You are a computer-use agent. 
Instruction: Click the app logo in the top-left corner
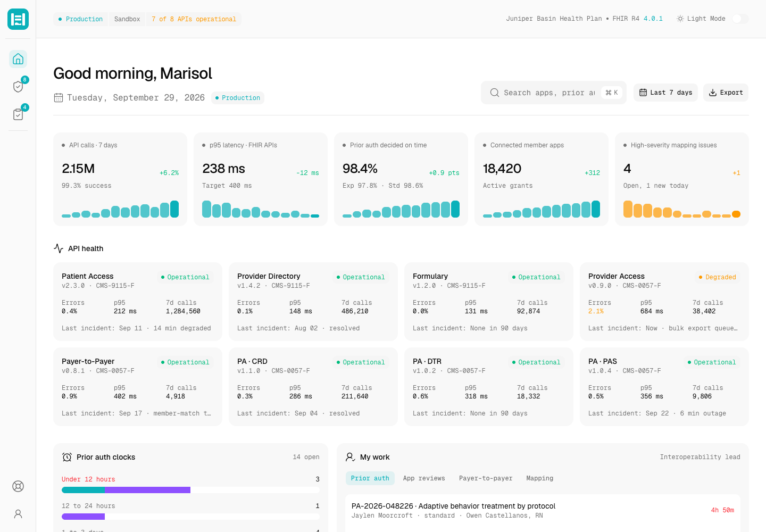pyautogui.click(x=18, y=19)
